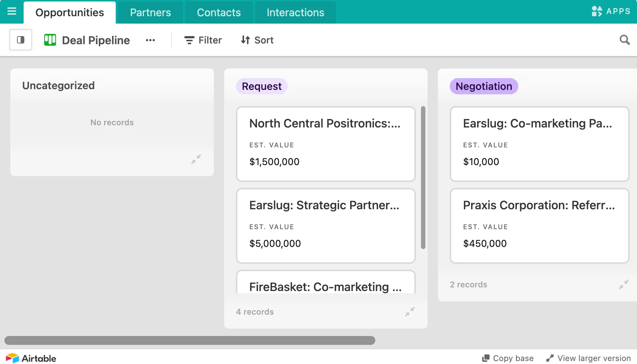
Task: Open the Earslug: Strategic Partner card
Action: point(326,226)
